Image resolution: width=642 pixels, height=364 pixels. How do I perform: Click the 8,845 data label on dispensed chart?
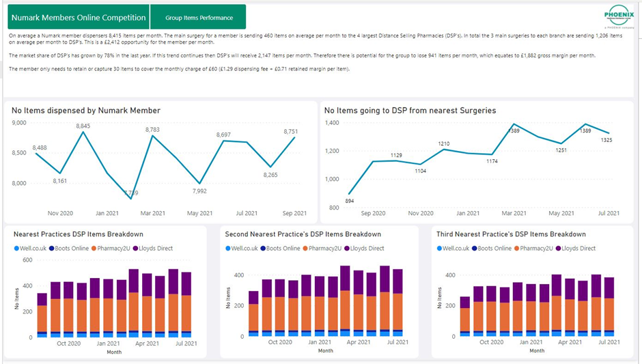83,126
